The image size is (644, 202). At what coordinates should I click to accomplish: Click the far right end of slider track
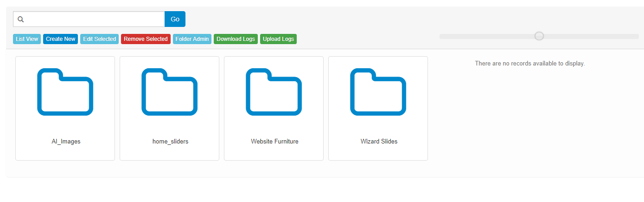pos(636,36)
